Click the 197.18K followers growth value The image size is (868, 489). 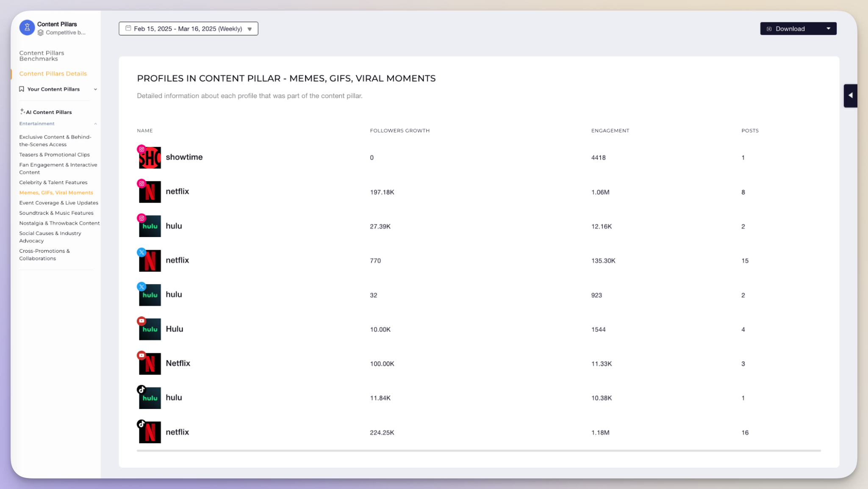point(382,192)
